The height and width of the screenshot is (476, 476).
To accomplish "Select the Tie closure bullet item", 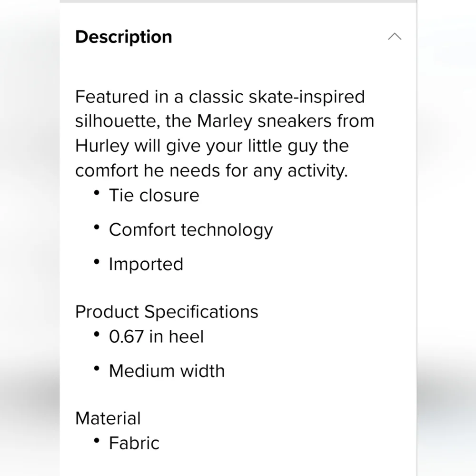I will tap(154, 195).
